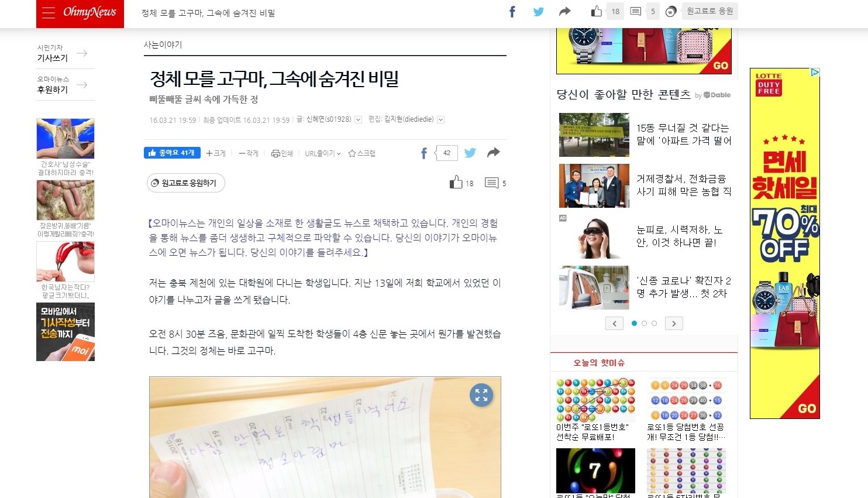
Task: Click the Twitter bird icon below article title
Action: tap(470, 153)
